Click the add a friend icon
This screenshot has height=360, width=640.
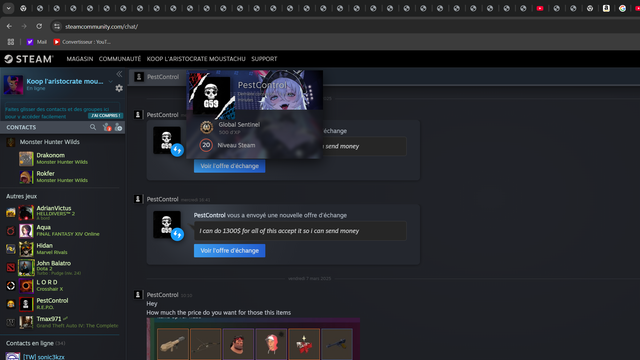coord(118,127)
